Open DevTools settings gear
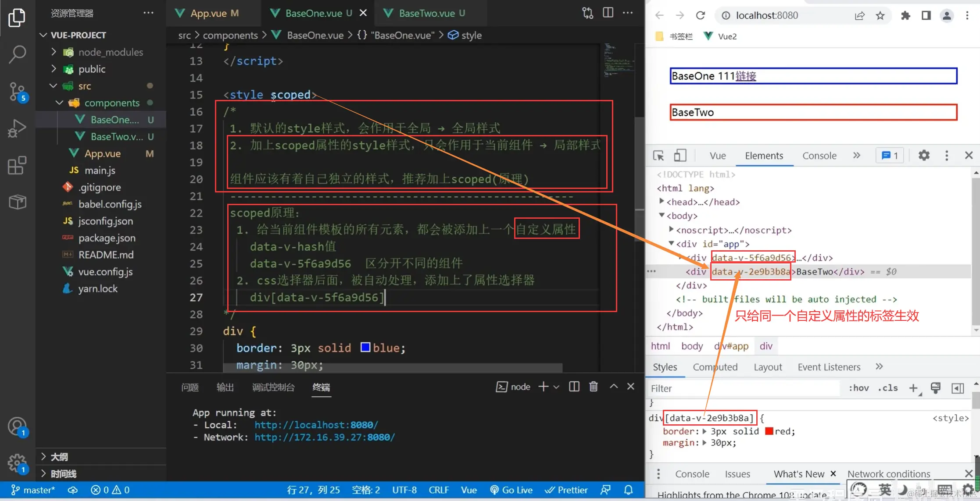 [924, 155]
